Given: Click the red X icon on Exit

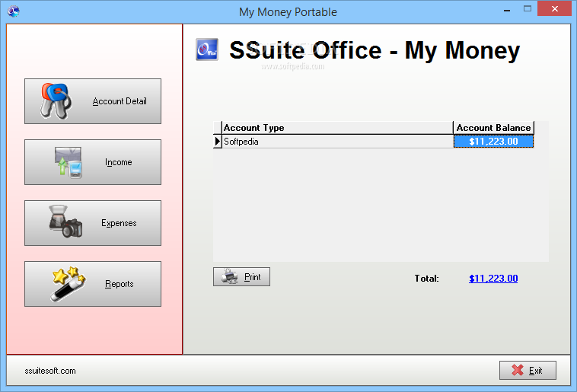Looking at the screenshot, I should [518, 371].
